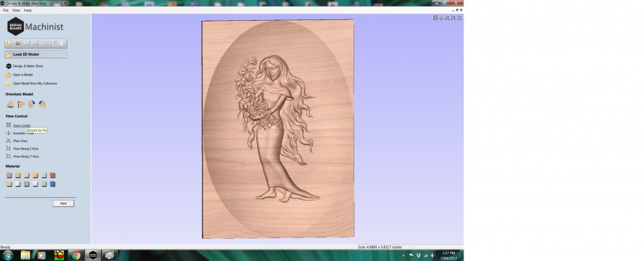Open the View menu
This screenshot has width=644, height=261.
(16, 10)
